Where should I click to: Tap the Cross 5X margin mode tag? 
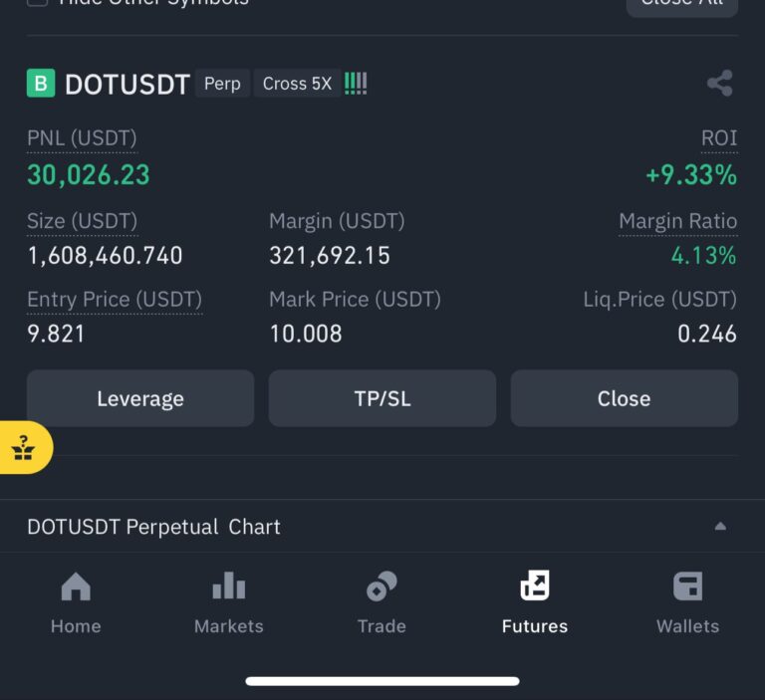coord(297,84)
